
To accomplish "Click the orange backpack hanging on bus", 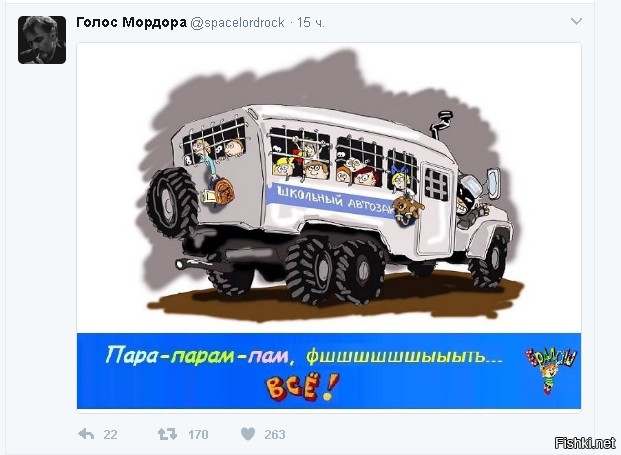I will [x=222, y=191].
